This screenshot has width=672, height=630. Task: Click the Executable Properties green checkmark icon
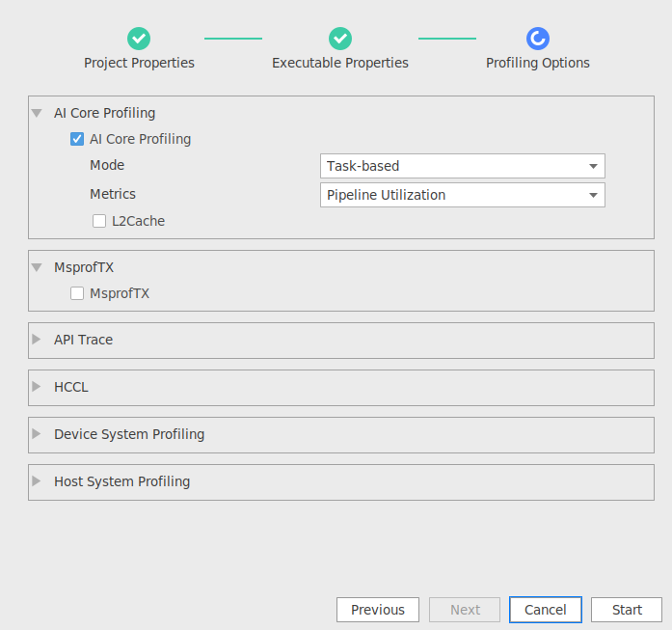[x=340, y=39]
